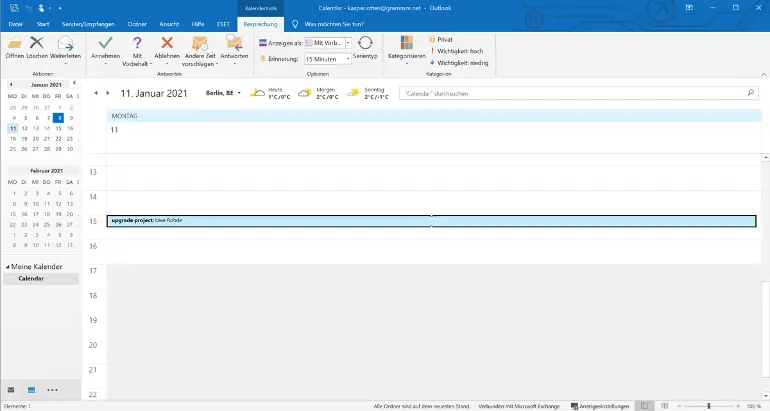The height and width of the screenshot is (411, 770).
Task: Decline the meeting via Ablehnen
Action: pyautogui.click(x=167, y=44)
